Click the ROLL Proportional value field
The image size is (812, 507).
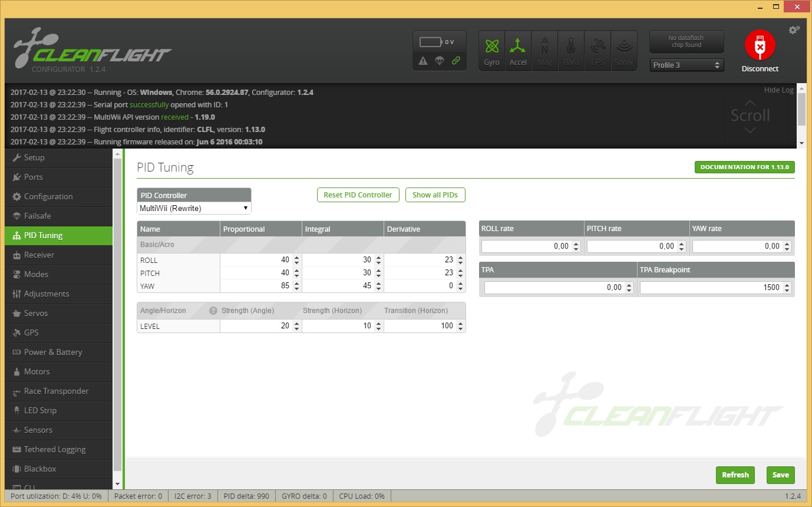pyautogui.click(x=261, y=260)
